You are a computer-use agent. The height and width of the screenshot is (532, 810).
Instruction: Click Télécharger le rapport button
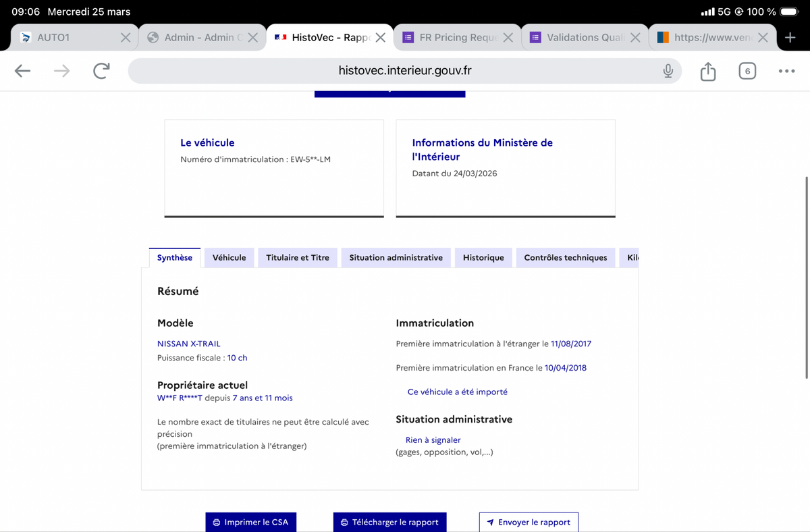(x=390, y=522)
